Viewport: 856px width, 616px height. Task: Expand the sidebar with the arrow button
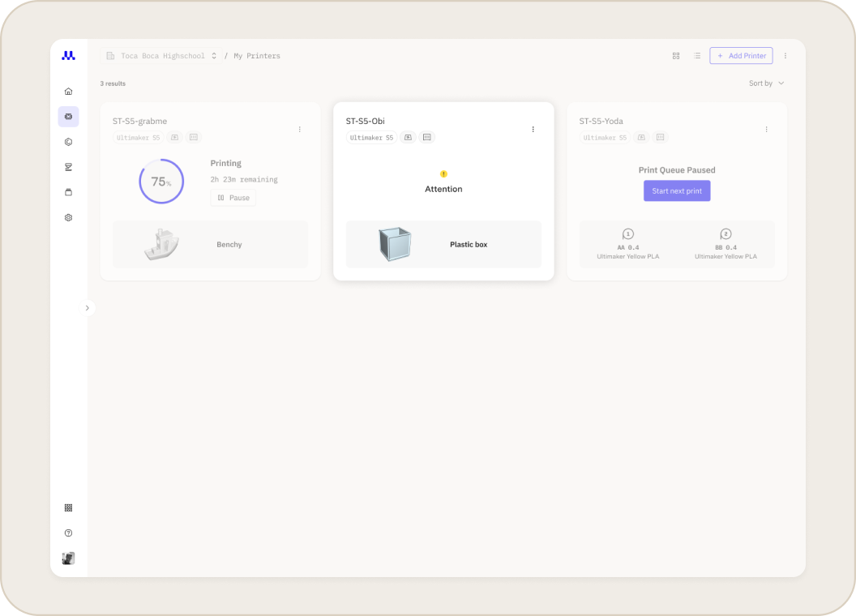pos(88,308)
